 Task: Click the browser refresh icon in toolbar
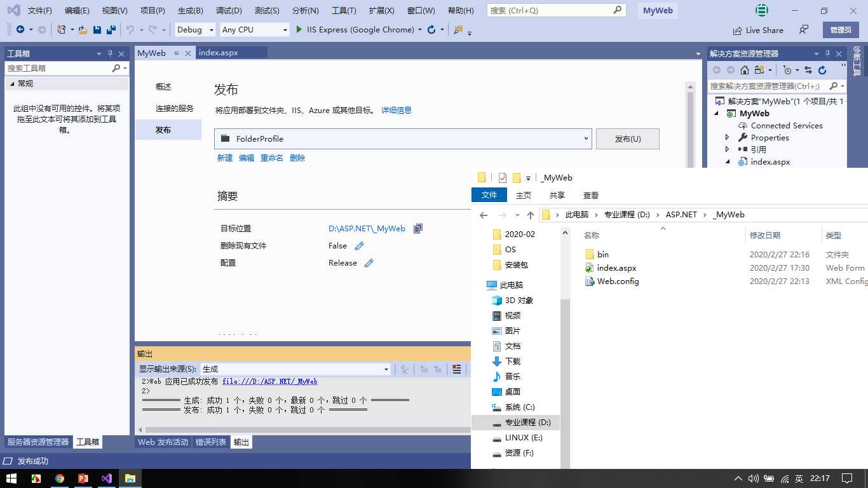(x=431, y=29)
